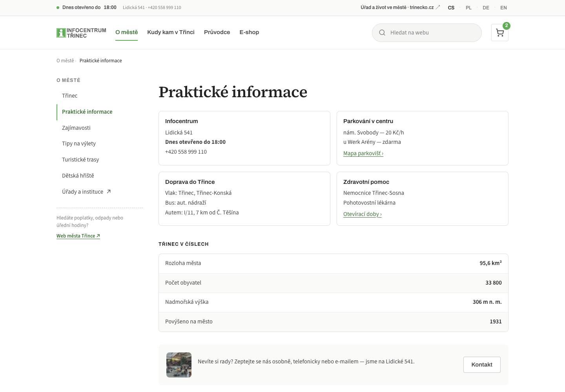Click external link icon next to Úřady a instituce
565x392 pixels.
pyautogui.click(x=109, y=192)
